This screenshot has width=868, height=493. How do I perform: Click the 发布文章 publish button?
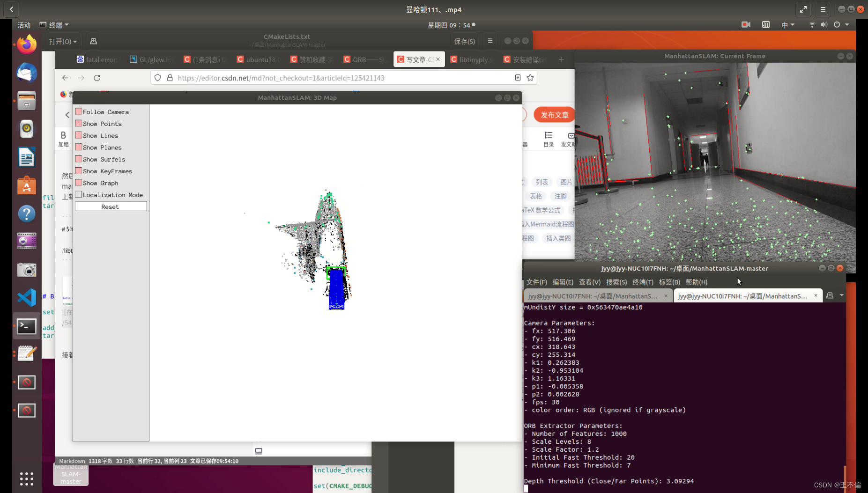(554, 115)
